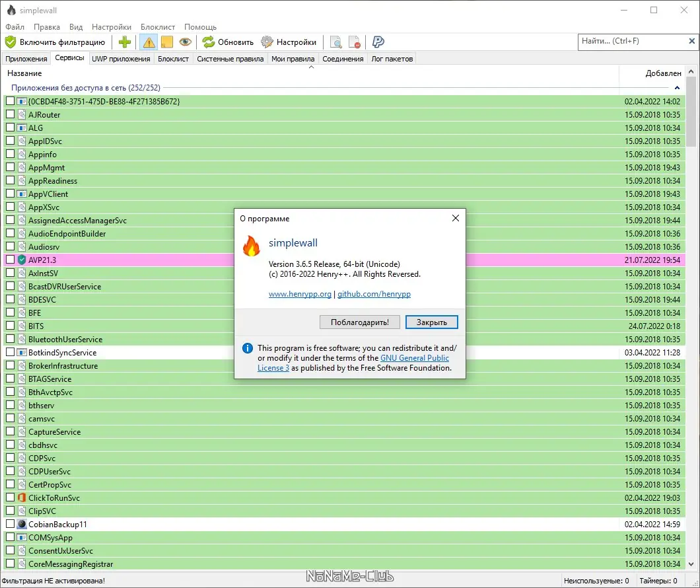The image size is (700, 588).
Task: Click the sort arrow above the list
Action: [312, 67]
